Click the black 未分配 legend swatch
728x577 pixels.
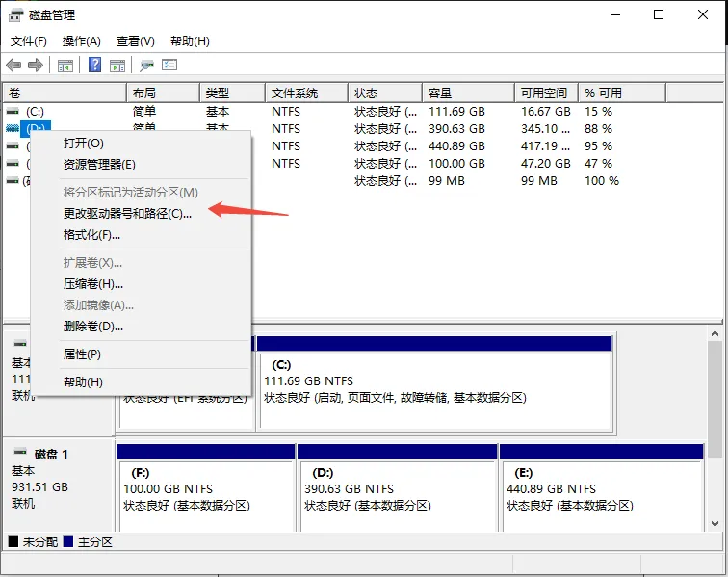click(x=13, y=541)
